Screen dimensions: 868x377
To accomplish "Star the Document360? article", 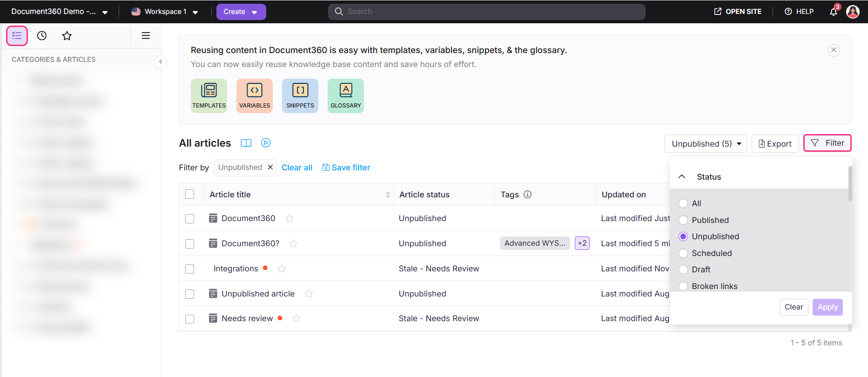I will click(294, 243).
